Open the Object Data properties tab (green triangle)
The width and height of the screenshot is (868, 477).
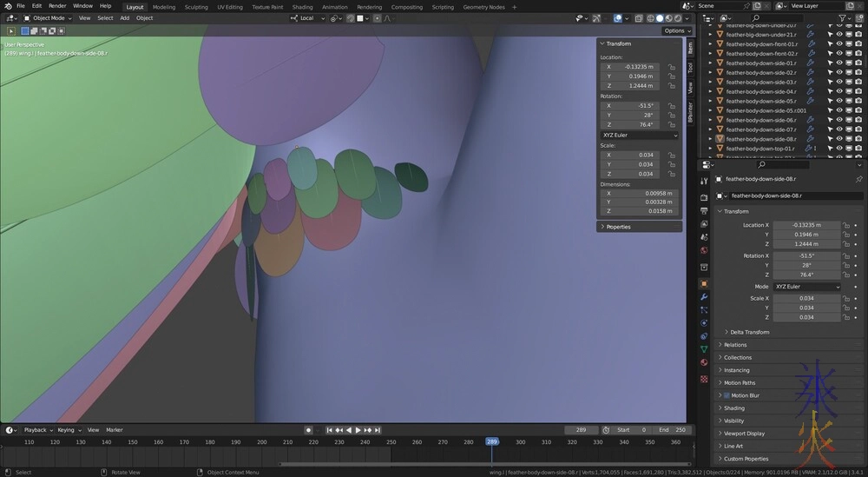[x=704, y=349]
